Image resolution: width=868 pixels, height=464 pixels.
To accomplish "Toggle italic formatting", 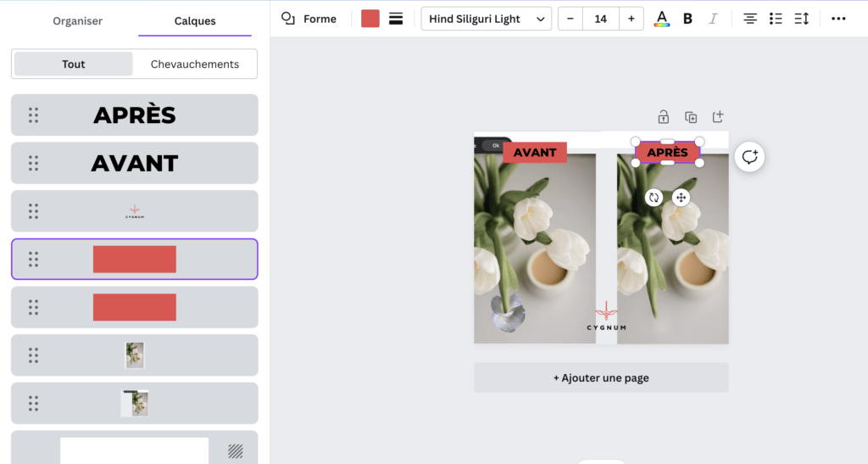I will [712, 19].
